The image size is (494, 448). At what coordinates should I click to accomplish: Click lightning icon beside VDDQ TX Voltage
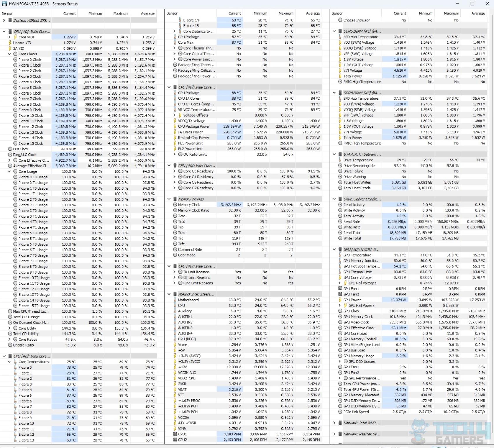click(x=175, y=121)
